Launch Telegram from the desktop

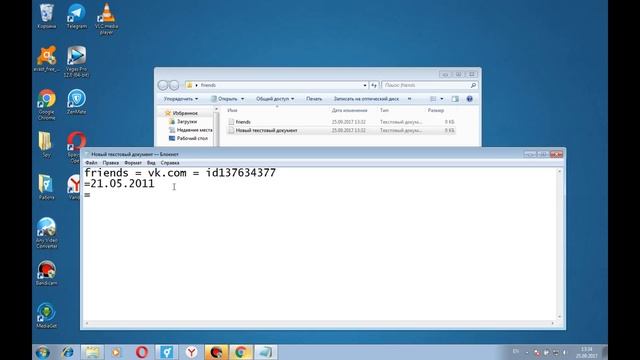pos(76,16)
